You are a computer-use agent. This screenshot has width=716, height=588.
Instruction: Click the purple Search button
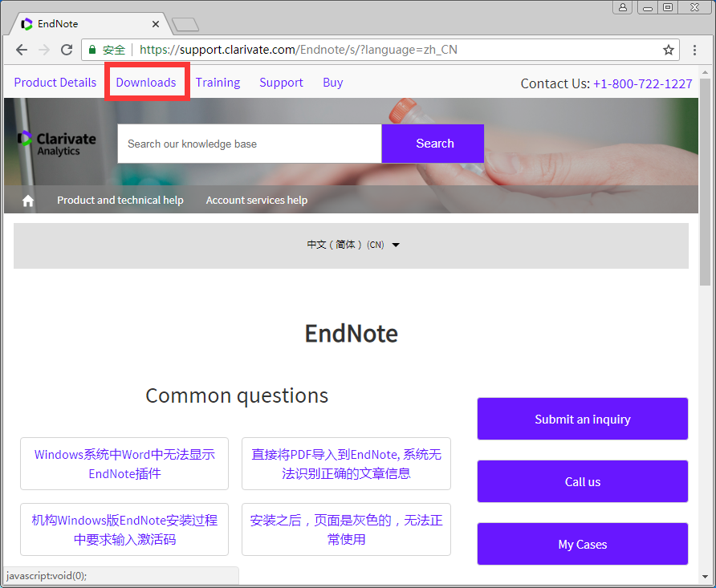(x=433, y=144)
